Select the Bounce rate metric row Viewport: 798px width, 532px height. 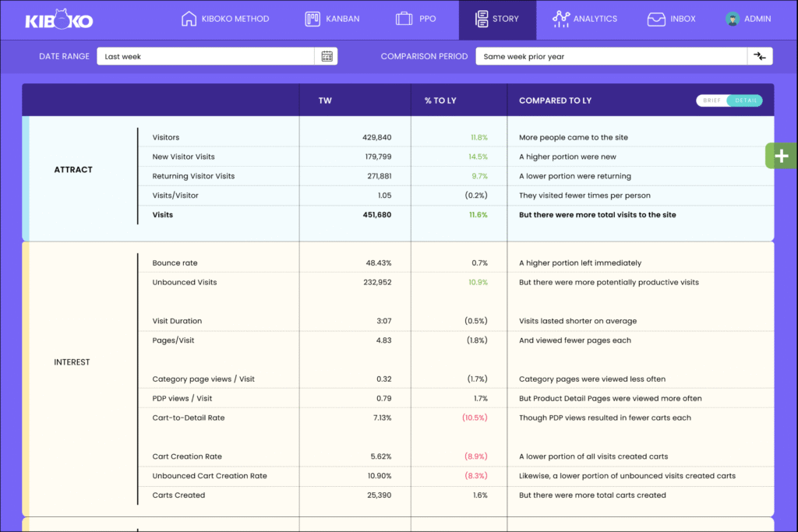[171, 262]
